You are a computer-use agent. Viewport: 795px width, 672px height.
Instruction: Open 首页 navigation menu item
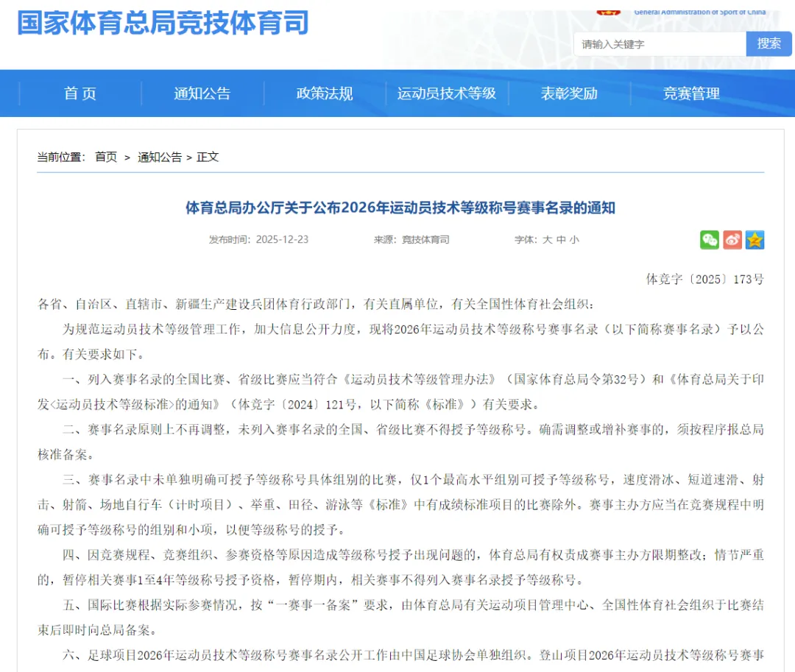click(x=80, y=93)
